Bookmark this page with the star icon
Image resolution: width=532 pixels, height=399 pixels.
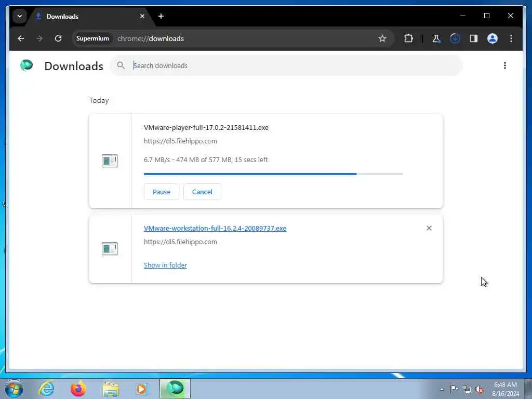382,38
